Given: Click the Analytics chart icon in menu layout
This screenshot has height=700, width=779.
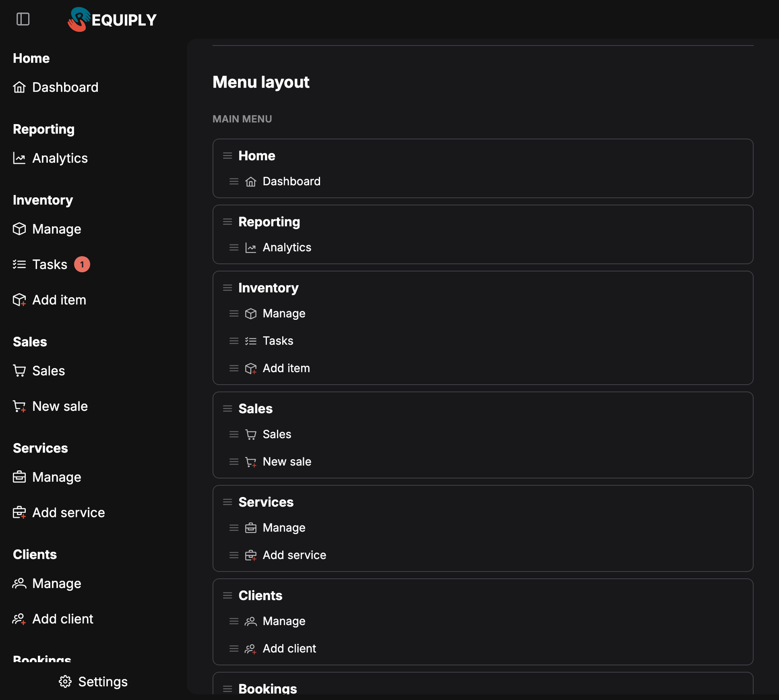Looking at the screenshot, I should click(x=251, y=248).
